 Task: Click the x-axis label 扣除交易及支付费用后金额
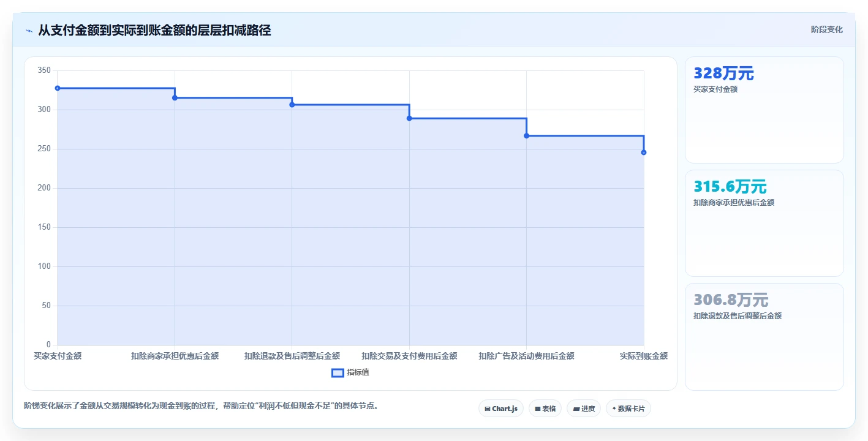tap(409, 356)
